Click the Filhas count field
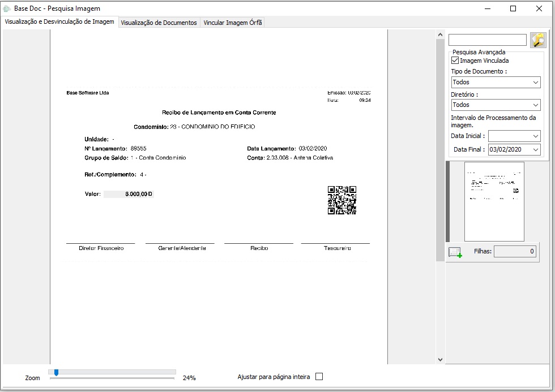The width and height of the screenshot is (555, 392). (x=515, y=251)
